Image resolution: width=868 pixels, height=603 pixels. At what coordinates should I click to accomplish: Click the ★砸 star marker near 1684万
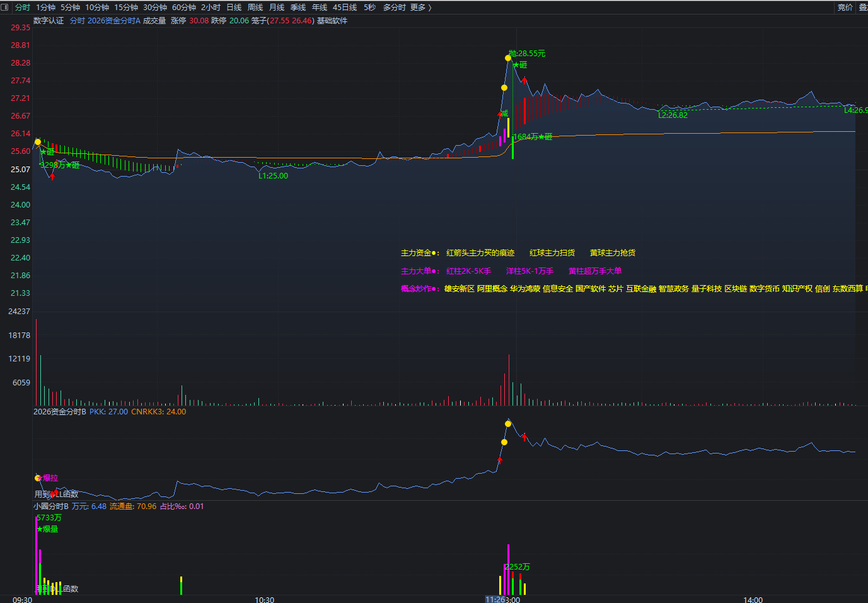[545, 137]
